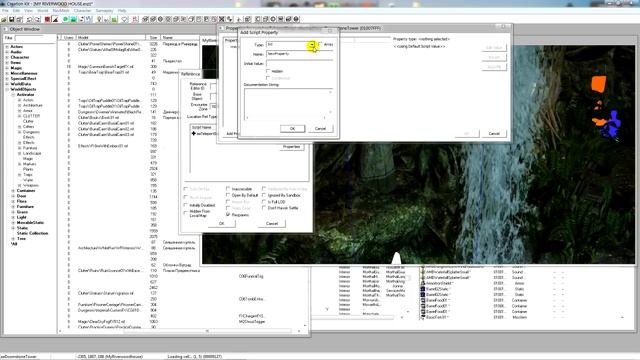Expand the Actors tree node
The width and height of the screenshot is (640, 360).
(x=7, y=47)
